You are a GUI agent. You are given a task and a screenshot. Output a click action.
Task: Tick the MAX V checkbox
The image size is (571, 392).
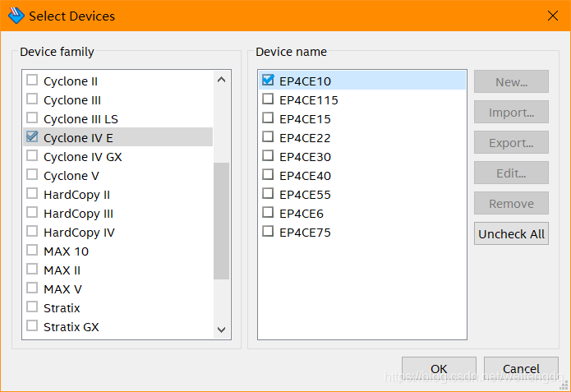[x=32, y=288]
